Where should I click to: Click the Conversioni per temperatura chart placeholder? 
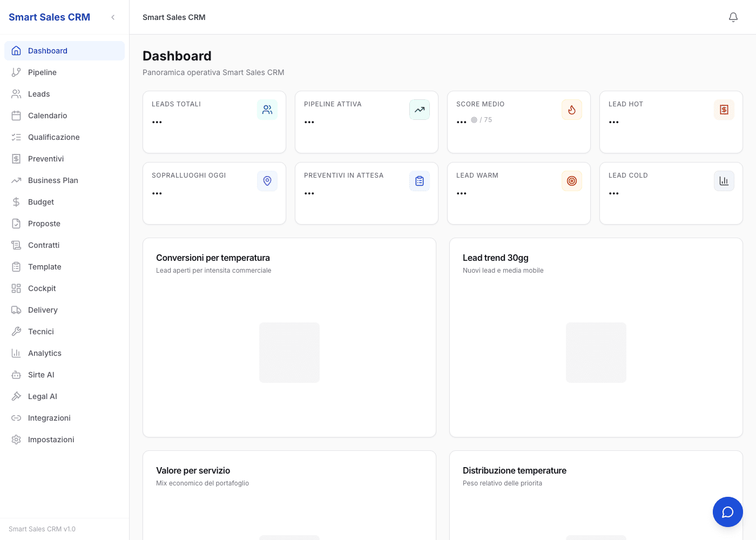[289, 353]
